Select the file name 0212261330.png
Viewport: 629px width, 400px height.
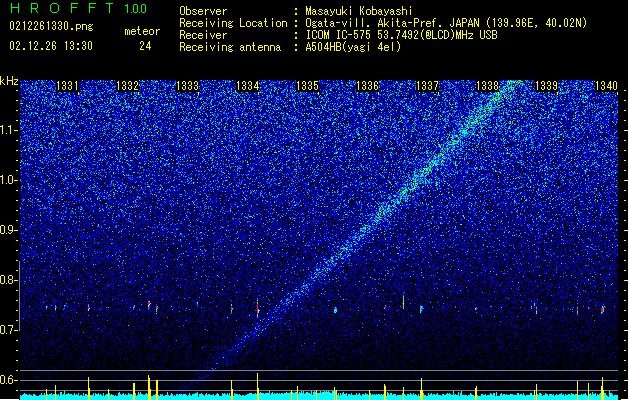51,26
